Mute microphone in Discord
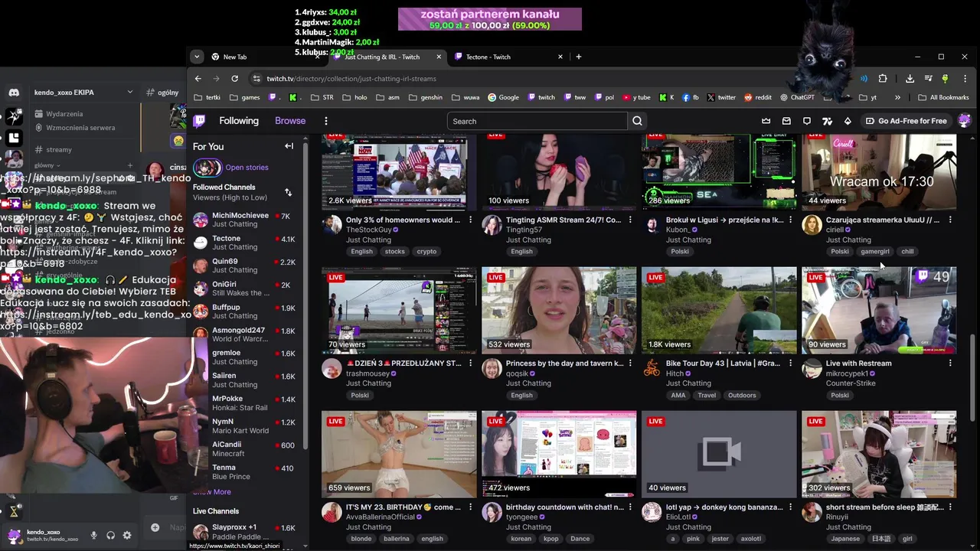980x551 pixels. [94, 536]
